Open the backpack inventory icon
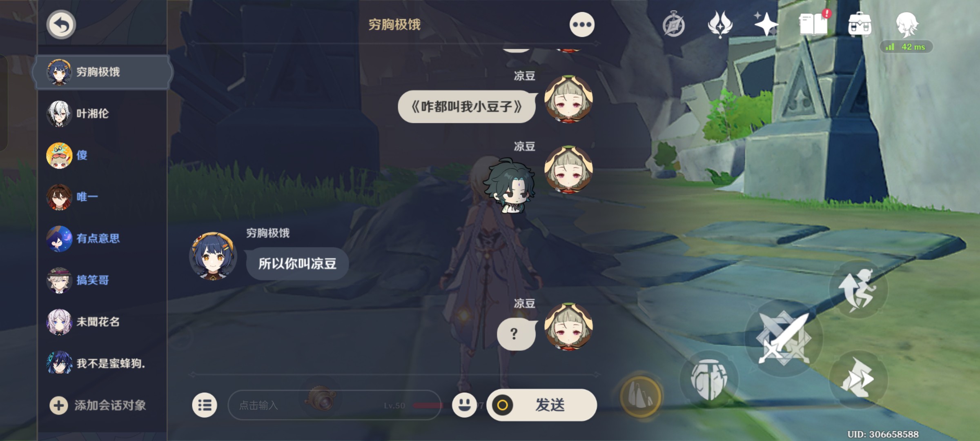The height and width of the screenshot is (441, 980). click(860, 24)
